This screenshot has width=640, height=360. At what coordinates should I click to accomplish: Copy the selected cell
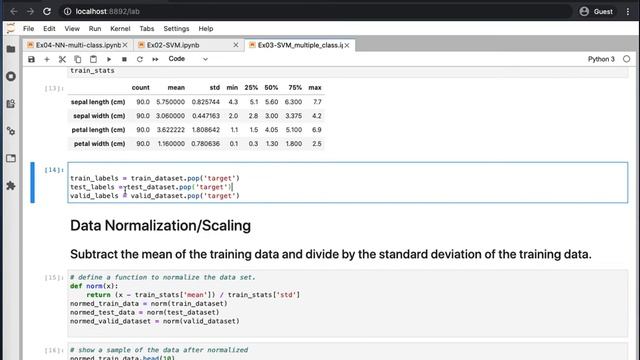click(x=78, y=59)
